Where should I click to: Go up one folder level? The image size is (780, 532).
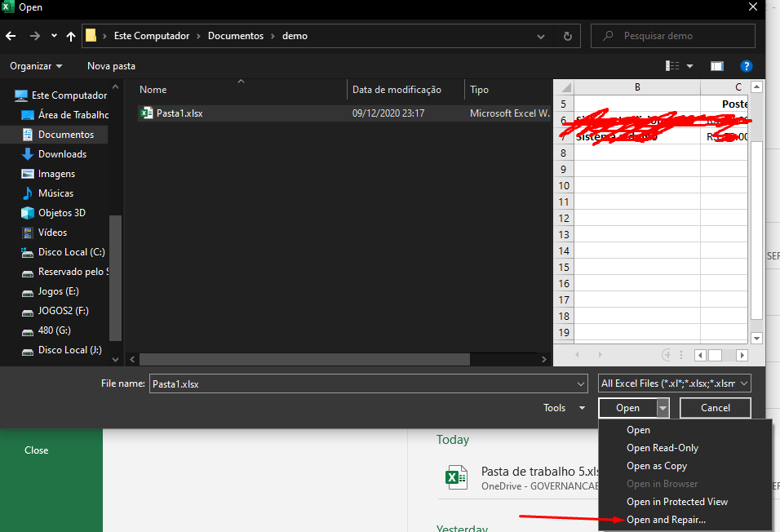point(71,36)
